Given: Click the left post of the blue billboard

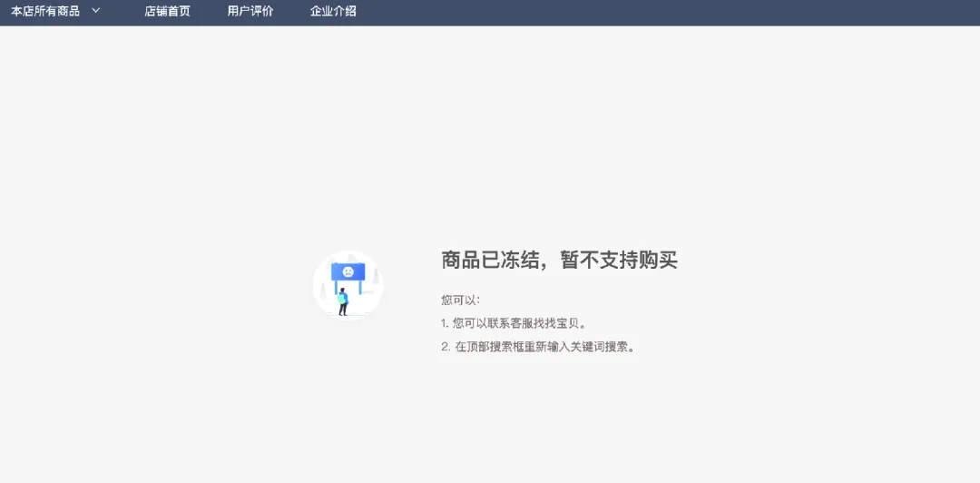Looking at the screenshot, I should 336,287.
